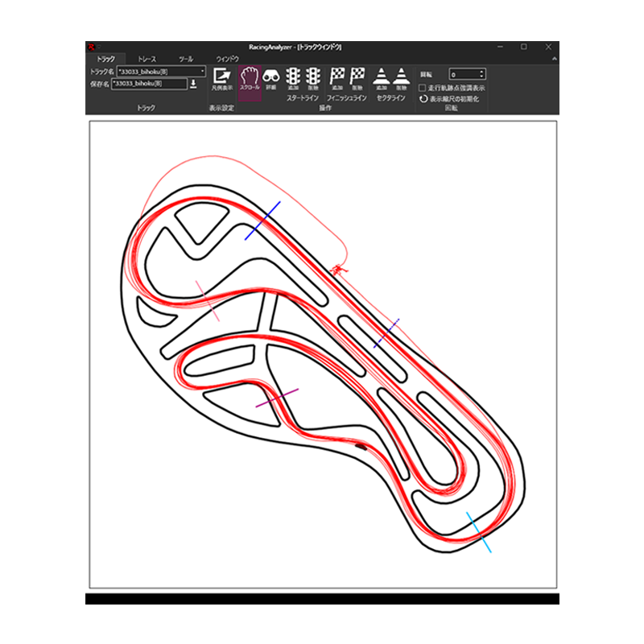Click the add finish line flag icon

pyautogui.click(x=338, y=78)
